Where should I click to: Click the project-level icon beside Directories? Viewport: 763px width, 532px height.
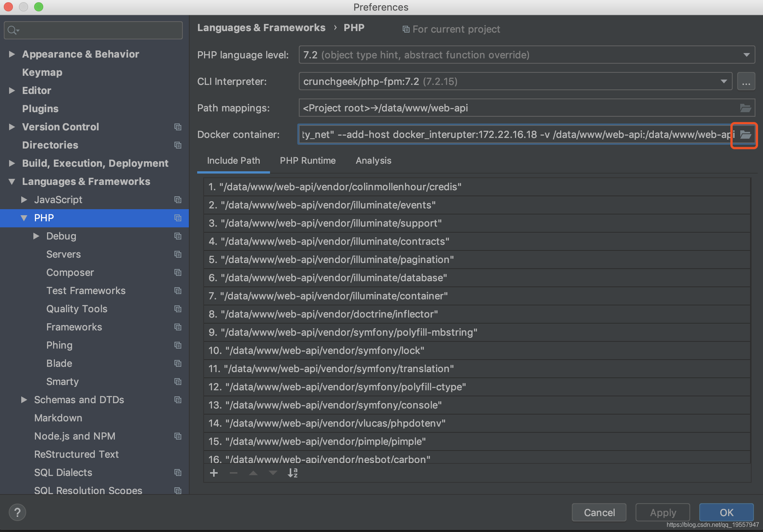click(x=178, y=145)
